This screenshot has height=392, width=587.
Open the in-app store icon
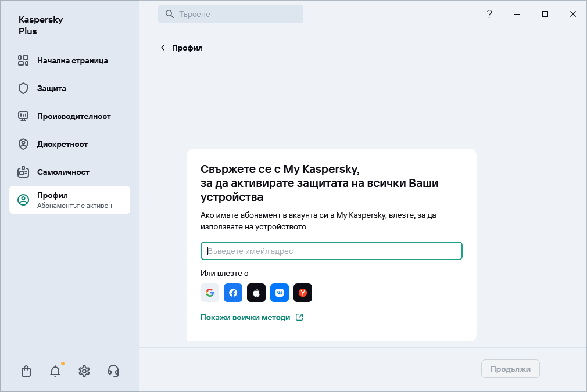(x=26, y=371)
